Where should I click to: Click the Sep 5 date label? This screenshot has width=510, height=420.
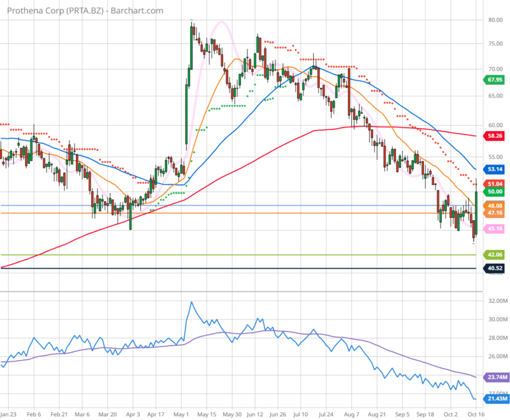[x=402, y=414]
